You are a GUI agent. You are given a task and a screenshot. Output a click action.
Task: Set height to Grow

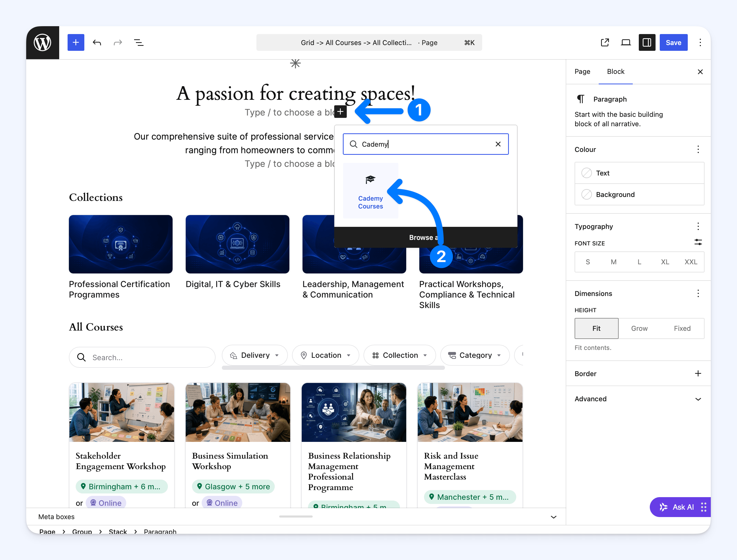point(639,328)
